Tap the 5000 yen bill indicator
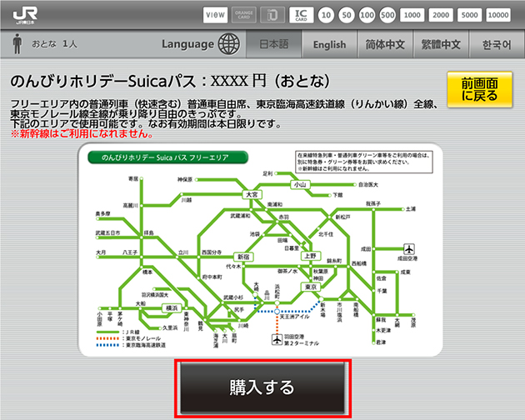This screenshot has width=525, height=420. click(x=469, y=15)
